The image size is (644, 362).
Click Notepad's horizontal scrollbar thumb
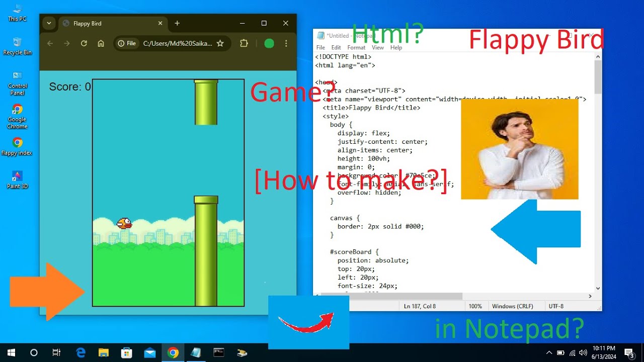(x=391, y=296)
